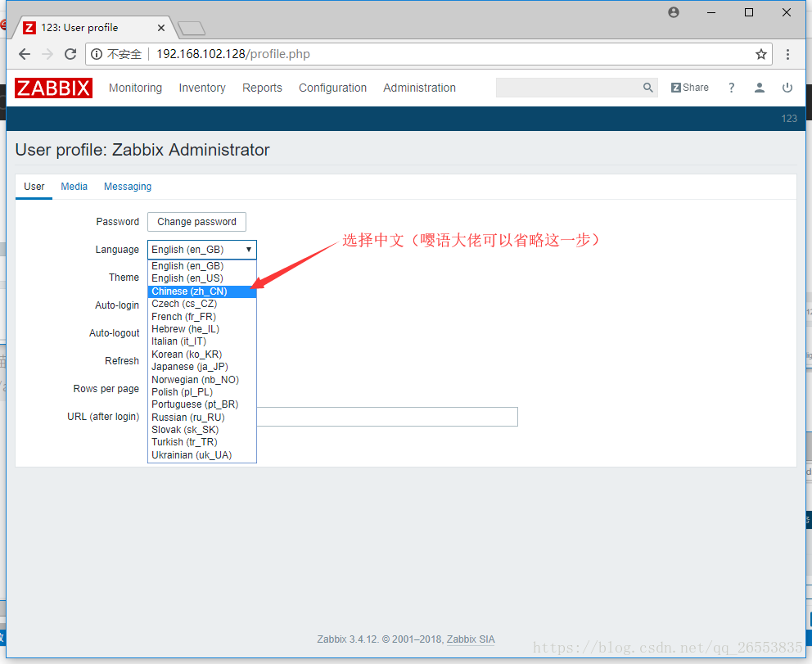Image resolution: width=812 pixels, height=664 pixels.
Task: Open Zabbix Share link
Action: tap(690, 88)
